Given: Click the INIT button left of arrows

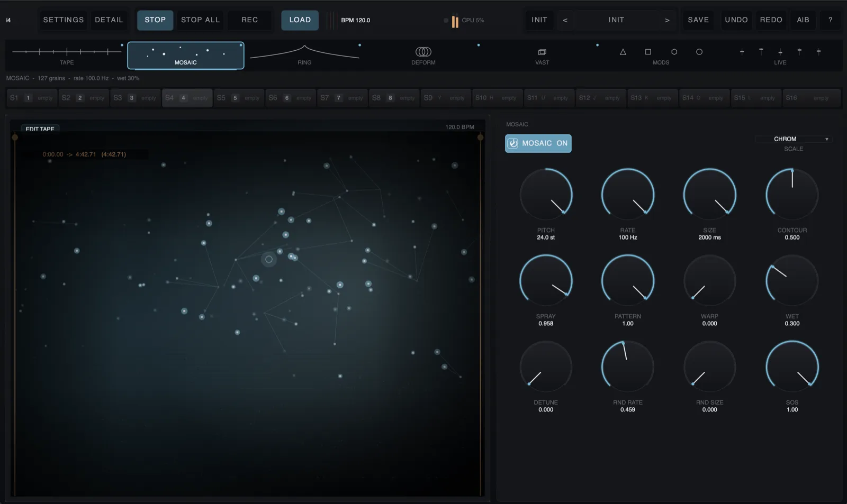Looking at the screenshot, I should [539, 20].
